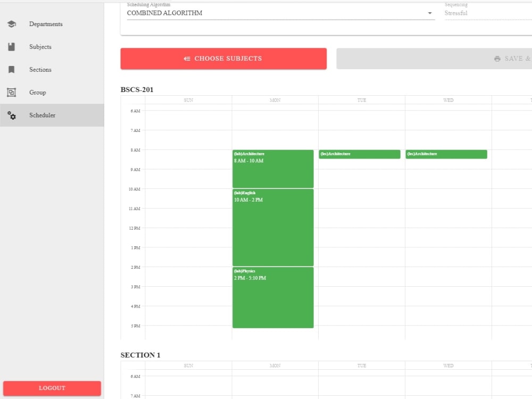The image size is (532, 399).
Task: Click the Group icon in sidebar
Action: (12, 92)
